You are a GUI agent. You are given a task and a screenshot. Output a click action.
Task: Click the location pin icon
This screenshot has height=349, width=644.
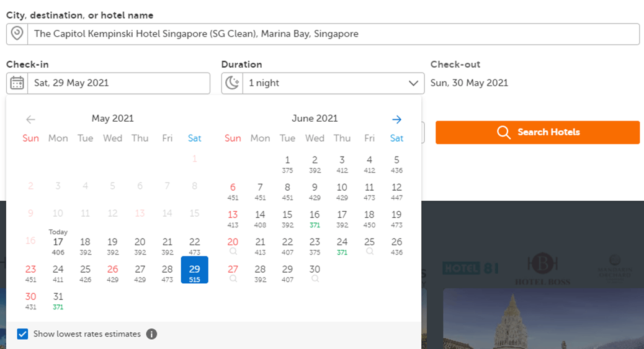click(x=17, y=34)
